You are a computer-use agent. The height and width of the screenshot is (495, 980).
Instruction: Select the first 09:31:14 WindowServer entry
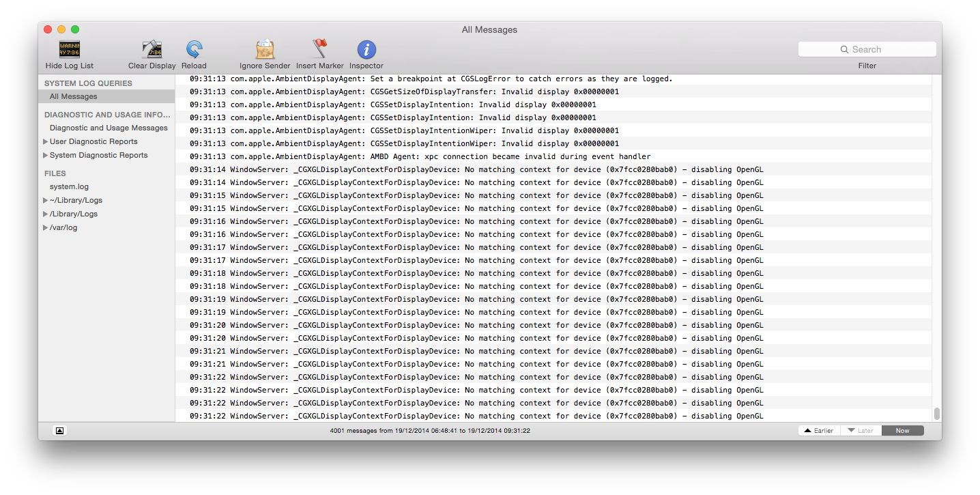(x=553, y=169)
